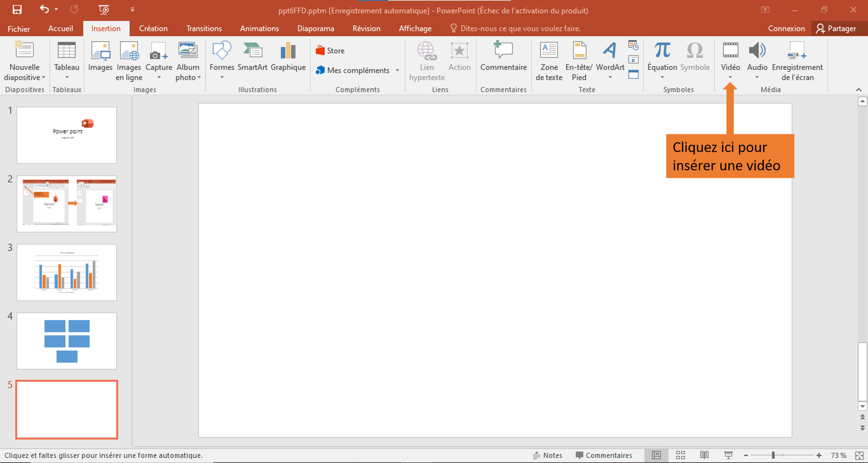Insert a SmartArt graphic
Viewport: 868px width, 463px height.
pyautogui.click(x=252, y=56)
